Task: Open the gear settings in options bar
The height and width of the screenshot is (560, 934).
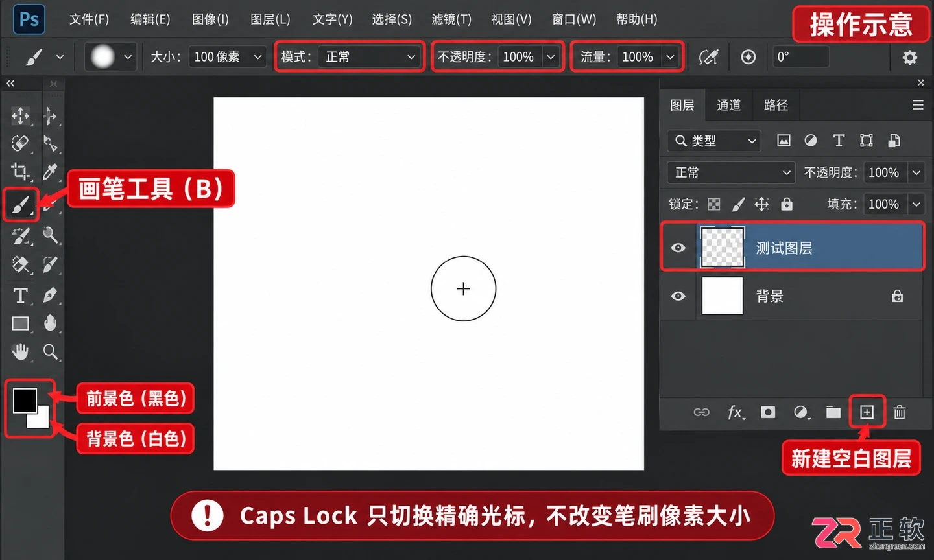Action: [x=910, y=57]
